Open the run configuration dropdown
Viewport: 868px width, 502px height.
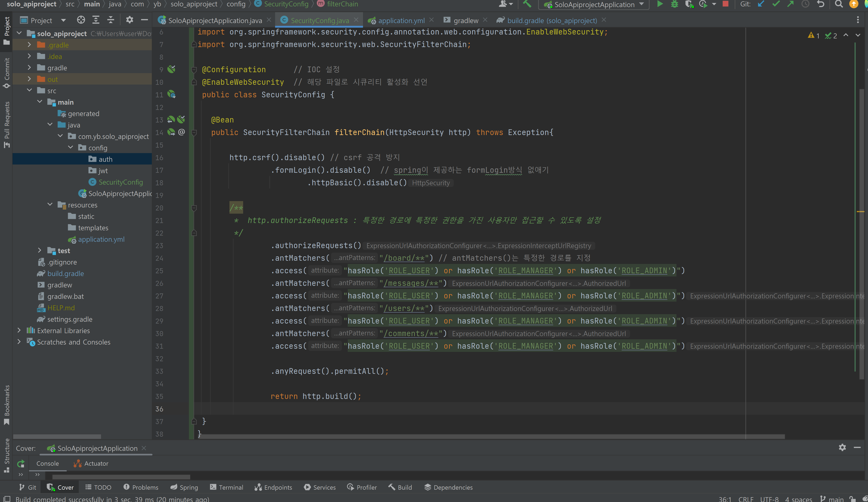pyautogui.click(x=641, y=5)
